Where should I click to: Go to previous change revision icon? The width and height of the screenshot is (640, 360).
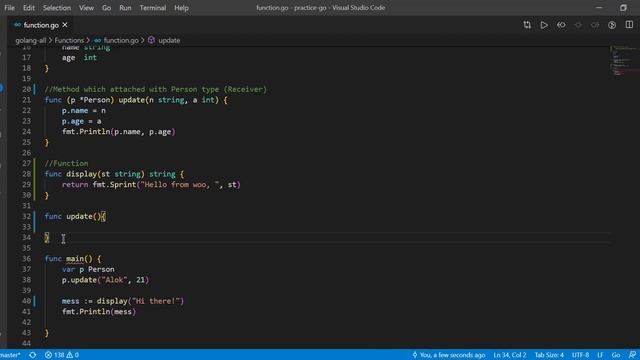pyautogui.click(x=578, y=25)
